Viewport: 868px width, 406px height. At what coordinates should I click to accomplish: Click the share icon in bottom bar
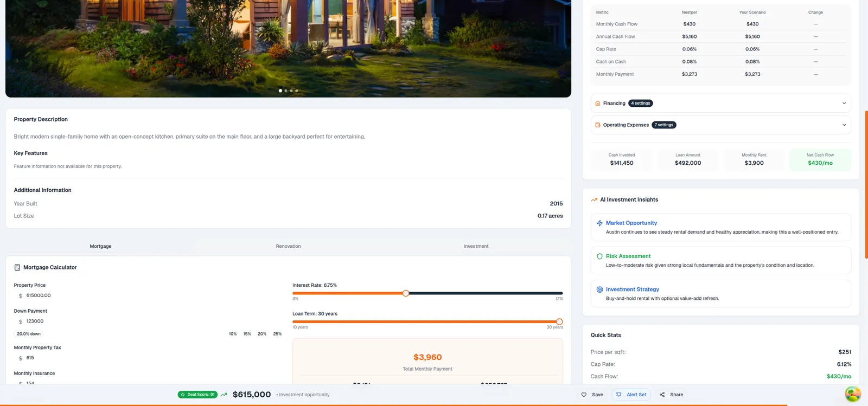[x=662, y=395]
